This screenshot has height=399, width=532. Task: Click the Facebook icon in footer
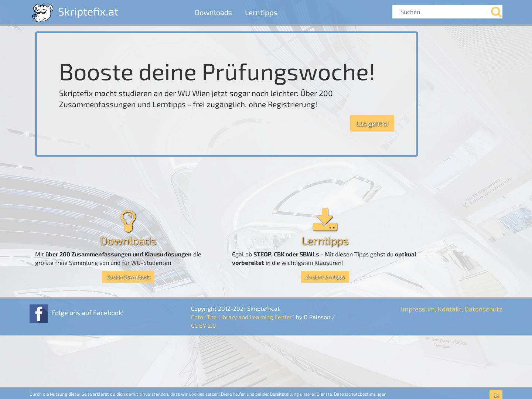[x=39, y=314]
